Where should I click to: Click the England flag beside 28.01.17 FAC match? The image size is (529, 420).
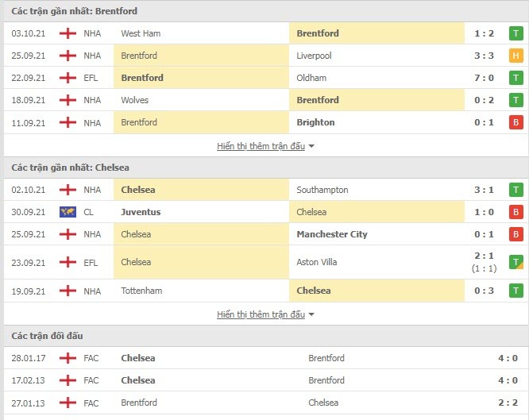(68, 358)
